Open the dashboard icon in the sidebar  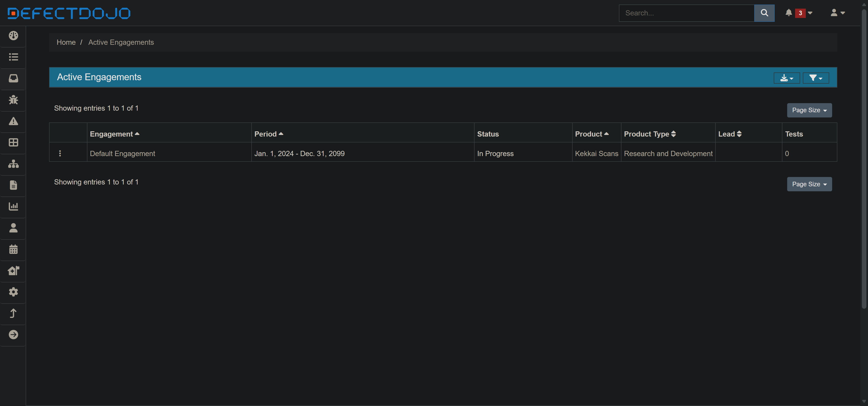13,36
